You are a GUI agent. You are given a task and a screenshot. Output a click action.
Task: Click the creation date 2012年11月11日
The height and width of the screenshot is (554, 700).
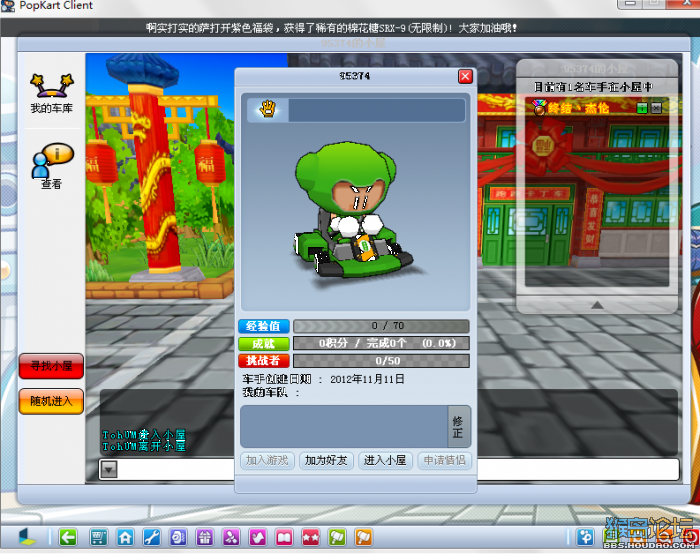[x=367, y=379]
